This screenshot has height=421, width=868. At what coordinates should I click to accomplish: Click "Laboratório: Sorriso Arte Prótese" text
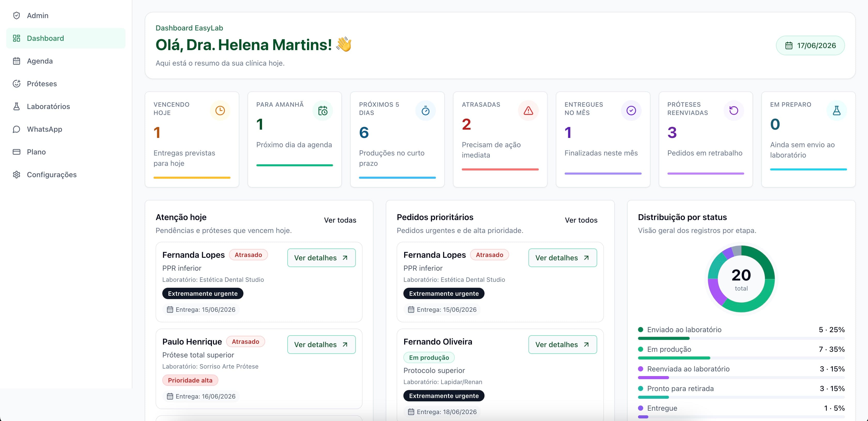(x=210, y=367)
